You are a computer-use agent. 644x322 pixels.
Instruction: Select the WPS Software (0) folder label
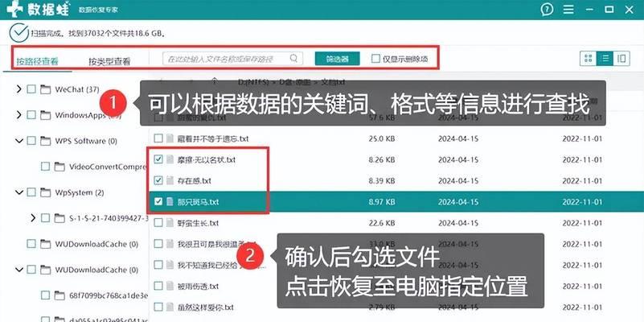pos(86,141)
